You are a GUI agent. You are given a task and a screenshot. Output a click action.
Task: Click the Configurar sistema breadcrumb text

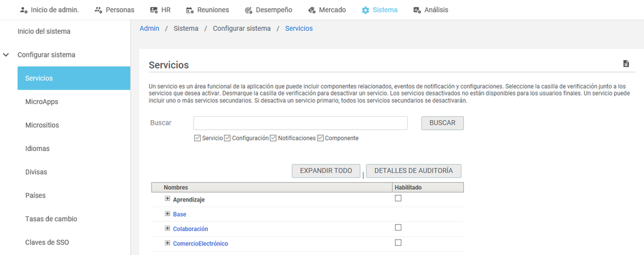[241, 29]
